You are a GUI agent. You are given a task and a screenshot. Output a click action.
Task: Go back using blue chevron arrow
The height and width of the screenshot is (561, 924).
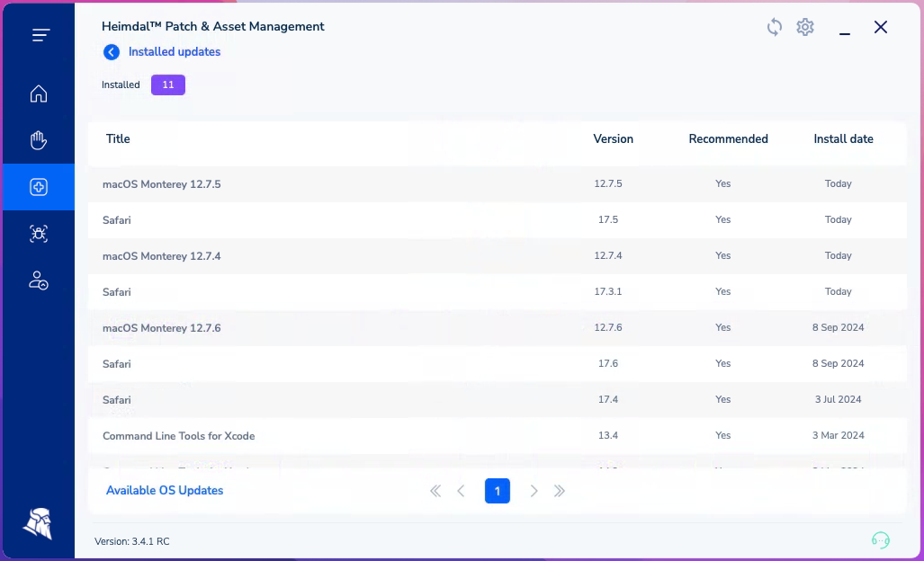coord(112,52)
